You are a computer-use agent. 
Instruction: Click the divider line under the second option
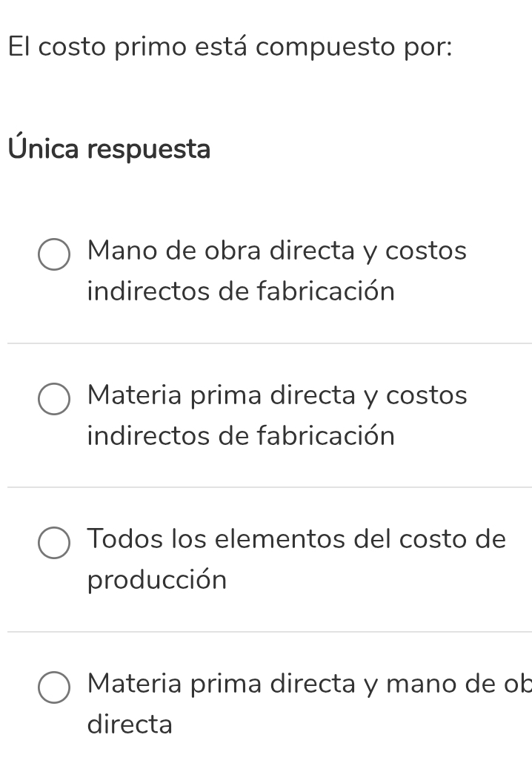(x=267, y=487)
